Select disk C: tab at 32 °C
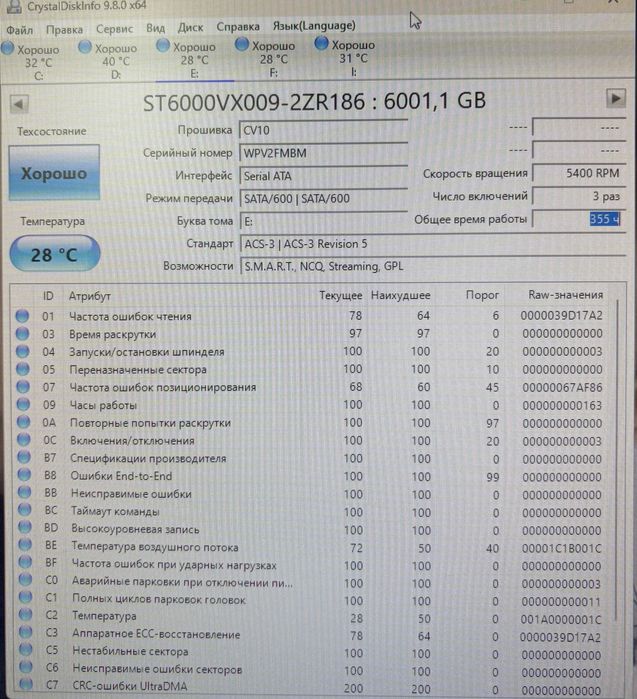The height and width of the screenshot is (699, 637). pyautogui.click(x=31, y=62)
